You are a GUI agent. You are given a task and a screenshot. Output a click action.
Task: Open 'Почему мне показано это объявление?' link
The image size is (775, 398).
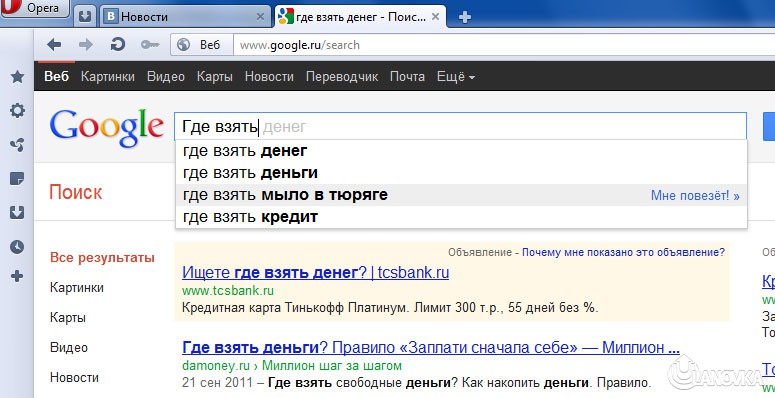pyautogui.click(x=623, y=253)
